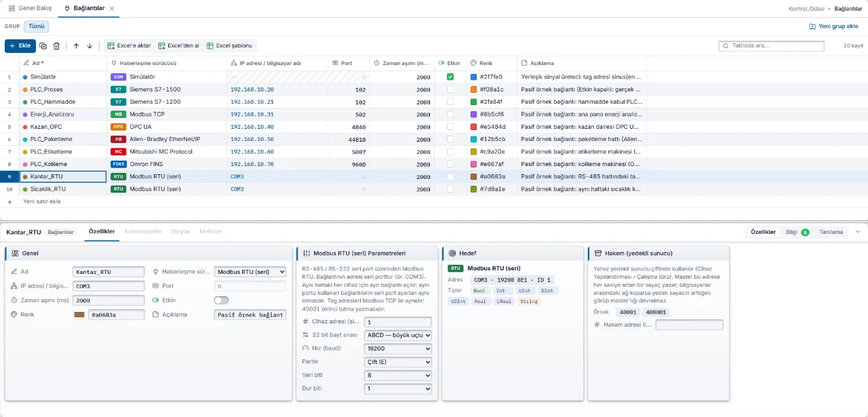Click the Excel'den al button
The image size is (868, 417).
tap(179, 46)
